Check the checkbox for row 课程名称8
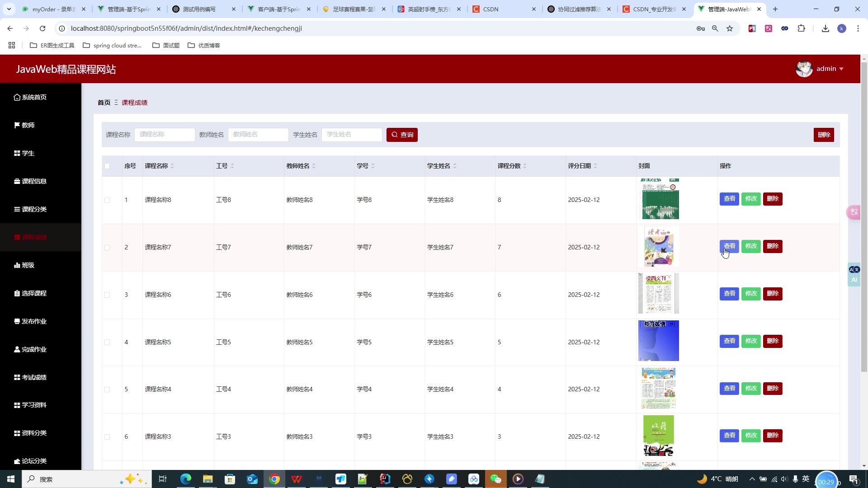 (107, 200)
